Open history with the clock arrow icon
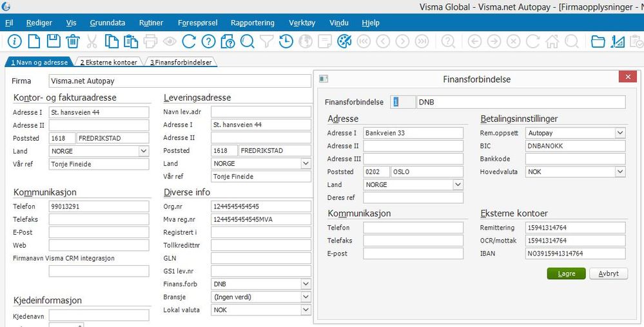 click(x=286, y=41)
